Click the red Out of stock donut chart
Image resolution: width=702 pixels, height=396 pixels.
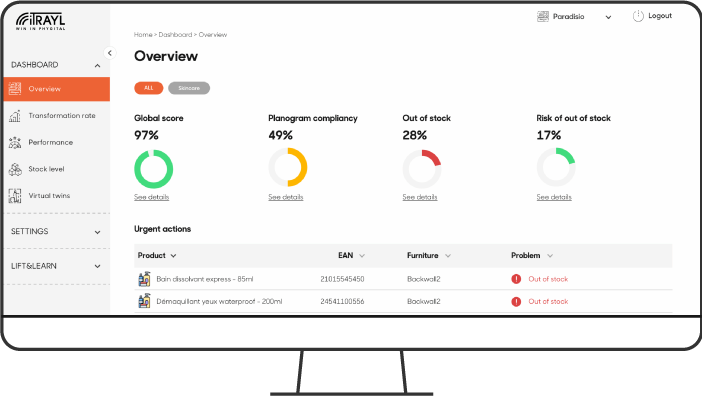pos(422,169)
